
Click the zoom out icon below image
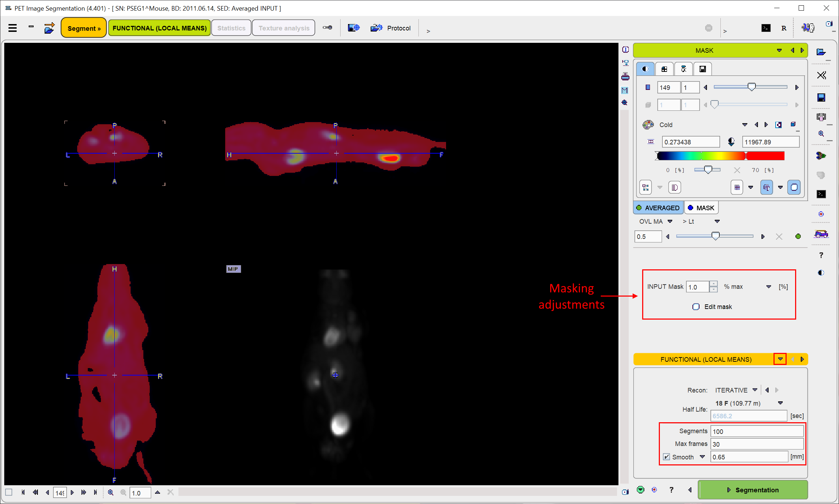pos(123,492)
